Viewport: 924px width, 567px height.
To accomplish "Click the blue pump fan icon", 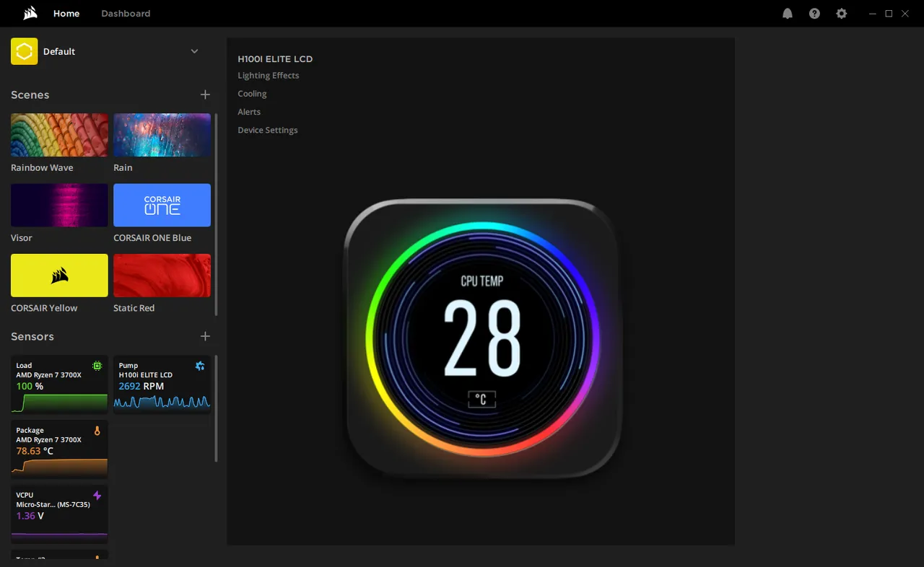I will click(200, 366).
